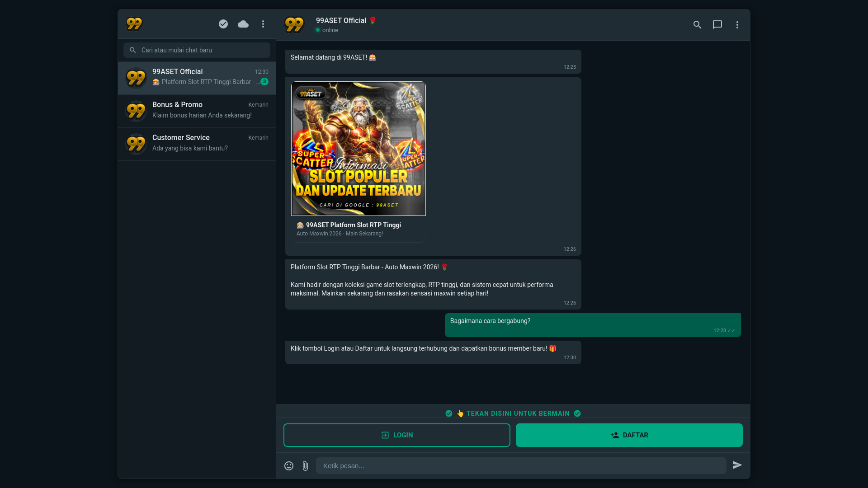Screen dimensions: 868x488
Task: Focus the 'Ketik pesan...' message field
Action: [x=521, y=466]
